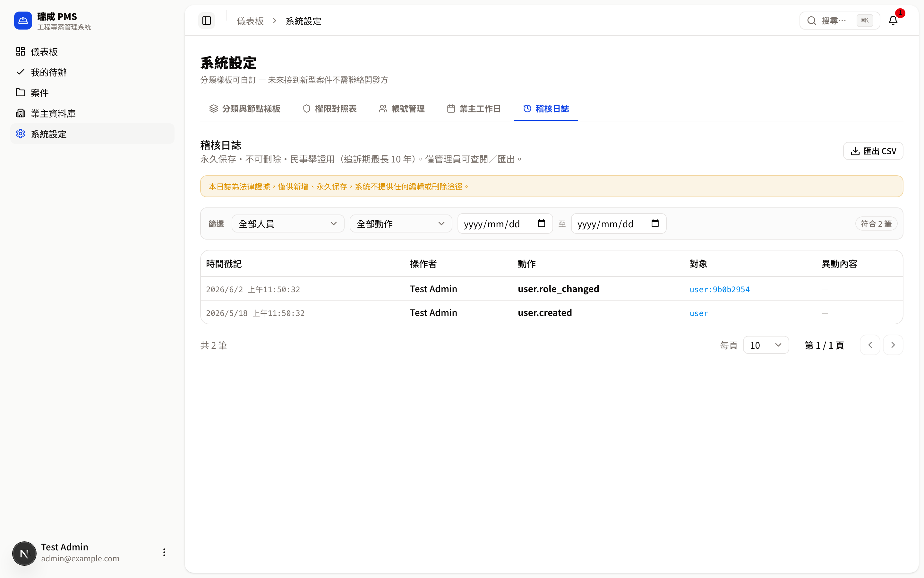Open the user target link in user.created row
Viewport: 924px width, 578px height.
tap(699, 313)
